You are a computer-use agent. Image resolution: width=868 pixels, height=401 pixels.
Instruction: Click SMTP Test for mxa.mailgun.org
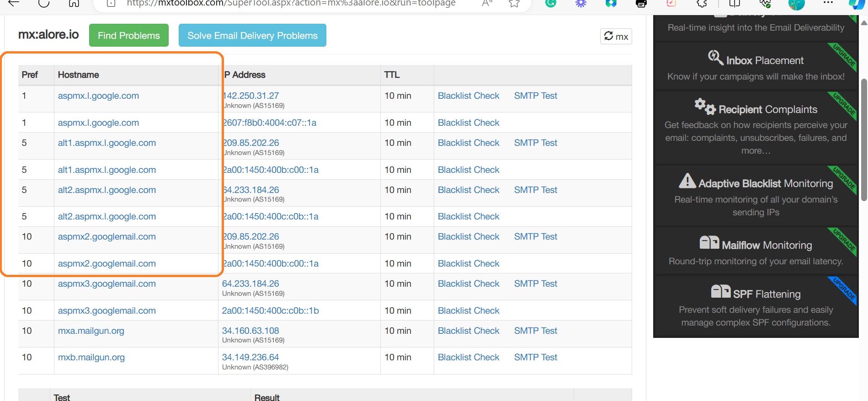536,331
